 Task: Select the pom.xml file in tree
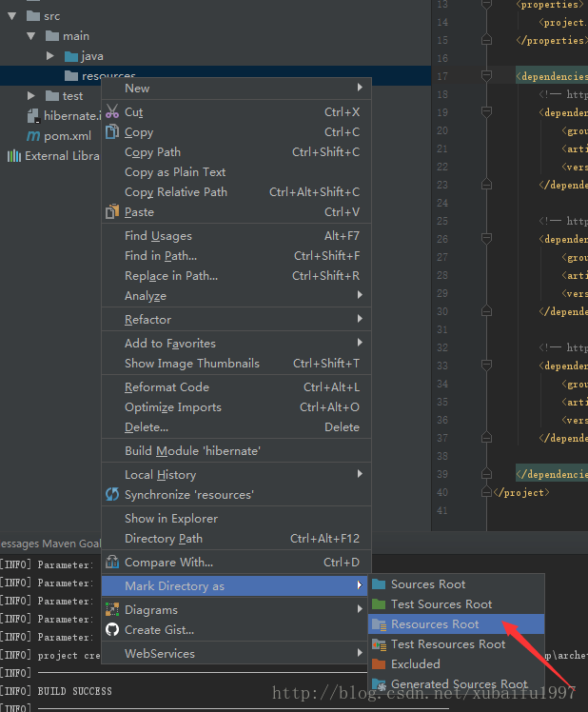(x=67, y=136)
